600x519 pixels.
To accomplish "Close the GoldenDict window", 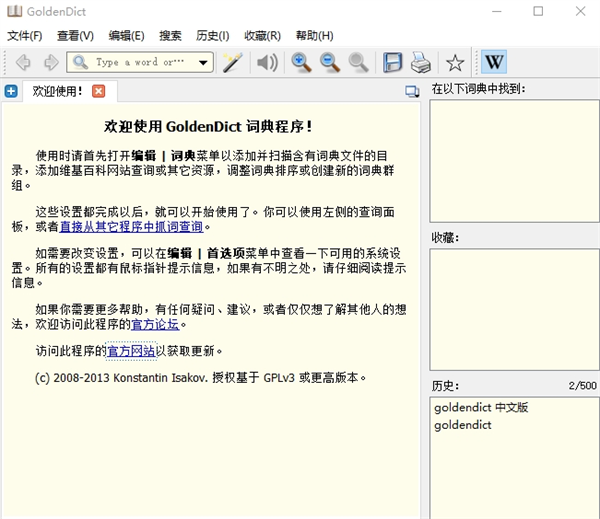I will click(580, 11).
